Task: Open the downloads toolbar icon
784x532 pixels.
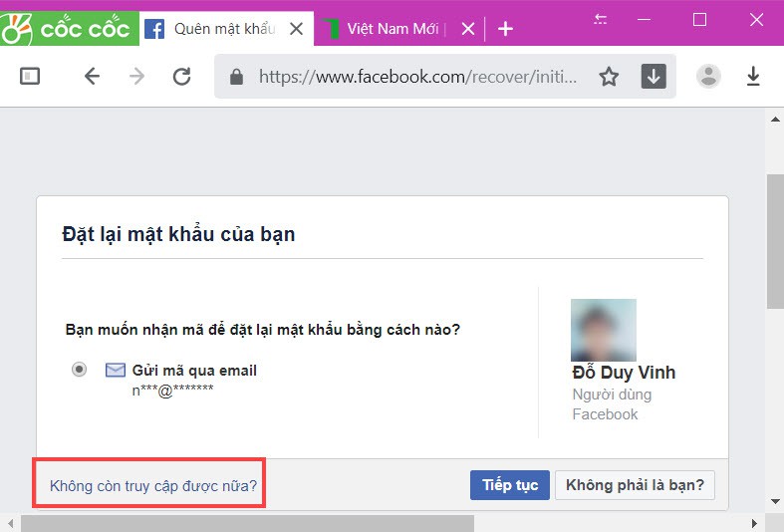Action: pos(753,76)
